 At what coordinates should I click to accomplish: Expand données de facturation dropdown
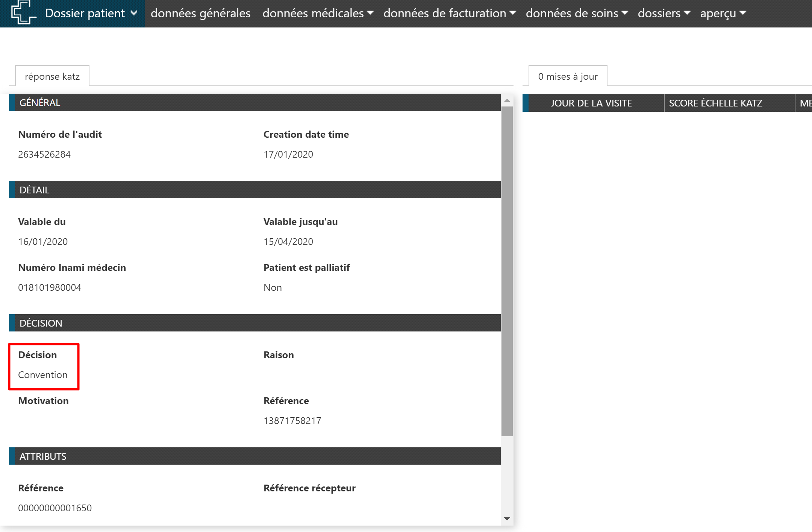449,14
